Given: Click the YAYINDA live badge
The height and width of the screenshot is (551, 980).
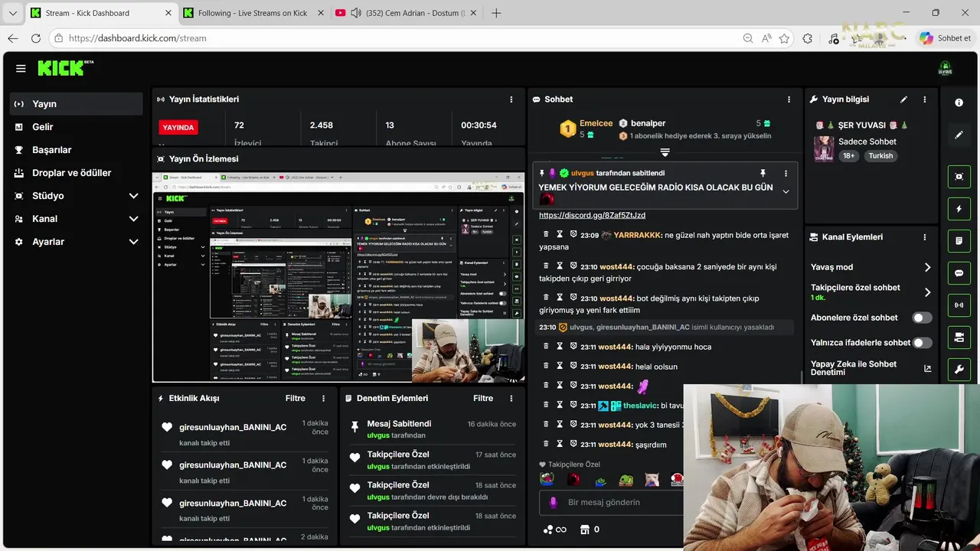Looking at the screenshot, I should (178, 127).
